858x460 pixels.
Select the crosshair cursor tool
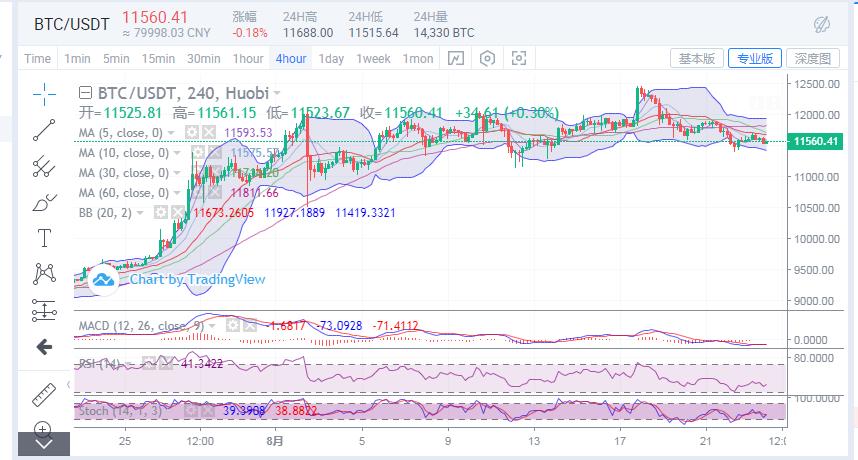tap(44, 94)
